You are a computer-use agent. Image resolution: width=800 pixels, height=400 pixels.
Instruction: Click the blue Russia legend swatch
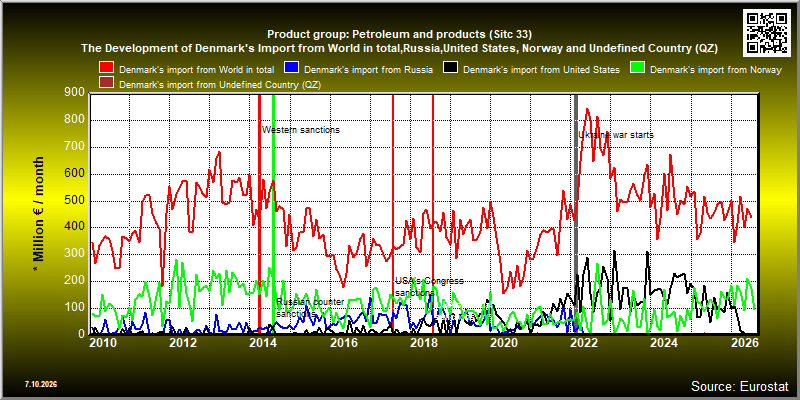(291, 68)
